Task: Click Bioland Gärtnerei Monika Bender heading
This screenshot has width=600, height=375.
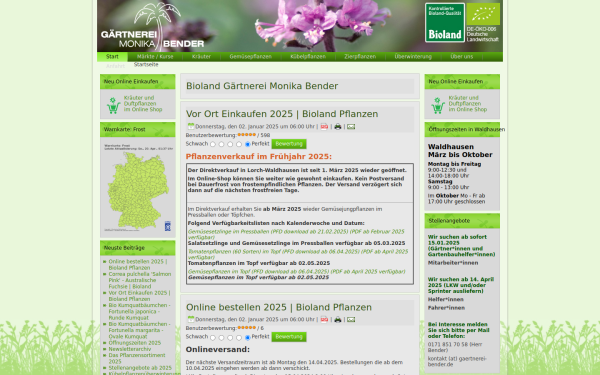Action: point(262,86)
